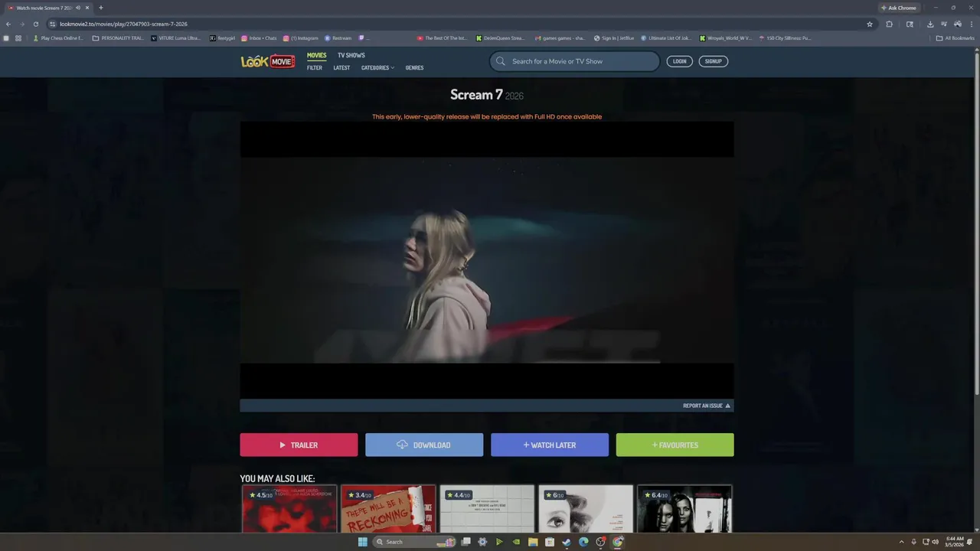Viewport: 980px width, 551px height.
Task: Open the 6/10 rated movie thumbnail
Action: coord(586,509)
